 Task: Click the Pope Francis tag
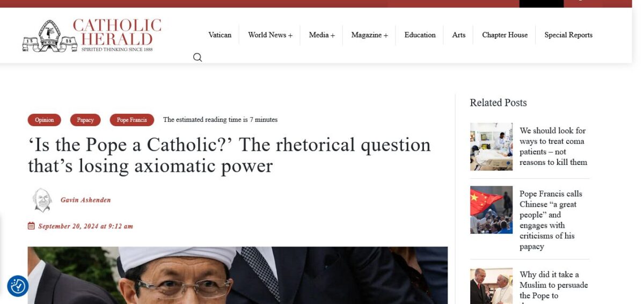click(x=131, y=120)
